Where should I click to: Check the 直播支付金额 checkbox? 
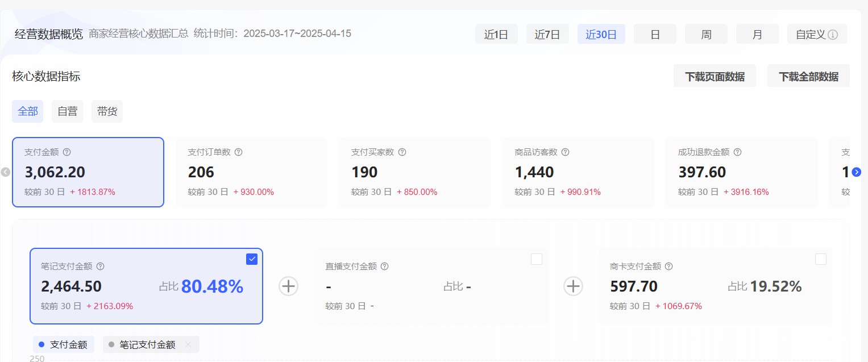click(536, 259)
